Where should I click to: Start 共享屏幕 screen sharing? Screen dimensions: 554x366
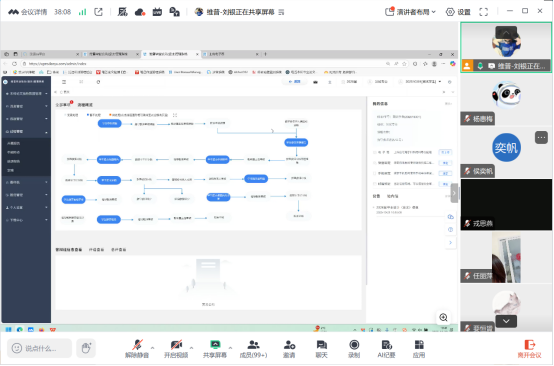tap(214, 348)
